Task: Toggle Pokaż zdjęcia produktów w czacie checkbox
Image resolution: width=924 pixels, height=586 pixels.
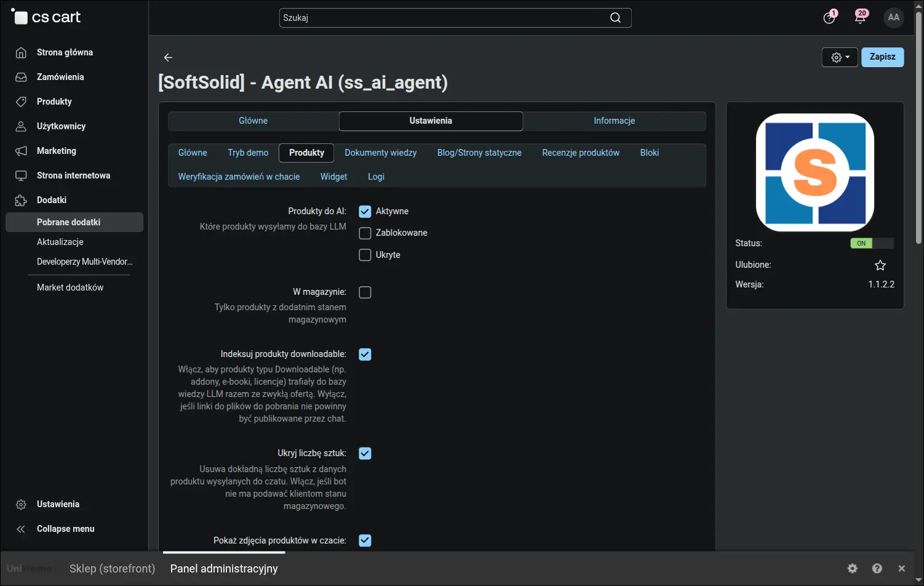Action: [x=365, y=540]
